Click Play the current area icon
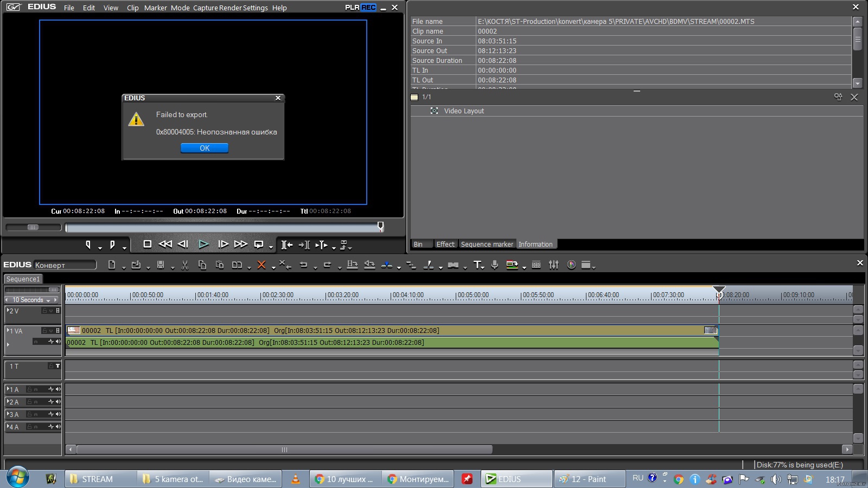 [321, 245]
